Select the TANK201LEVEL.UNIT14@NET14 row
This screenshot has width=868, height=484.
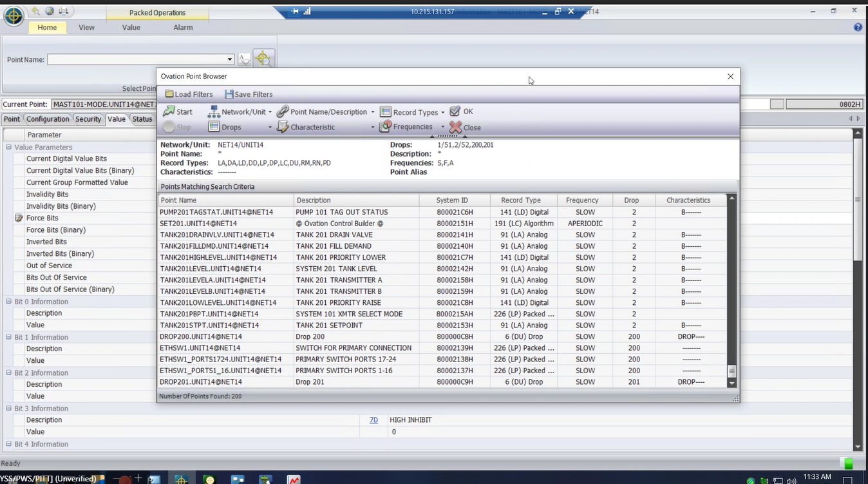coord(211,269)
